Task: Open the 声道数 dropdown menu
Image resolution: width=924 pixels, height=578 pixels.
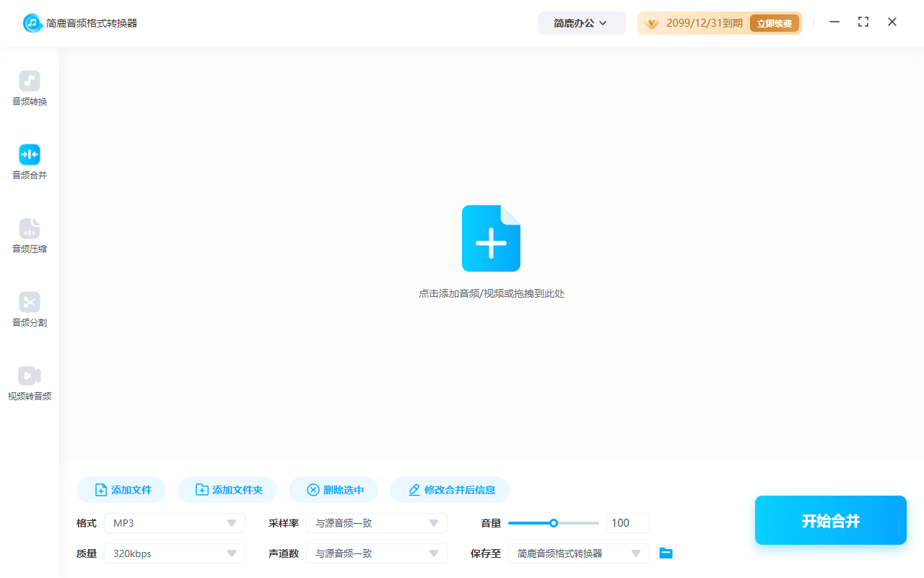Action: click(376, 553)
